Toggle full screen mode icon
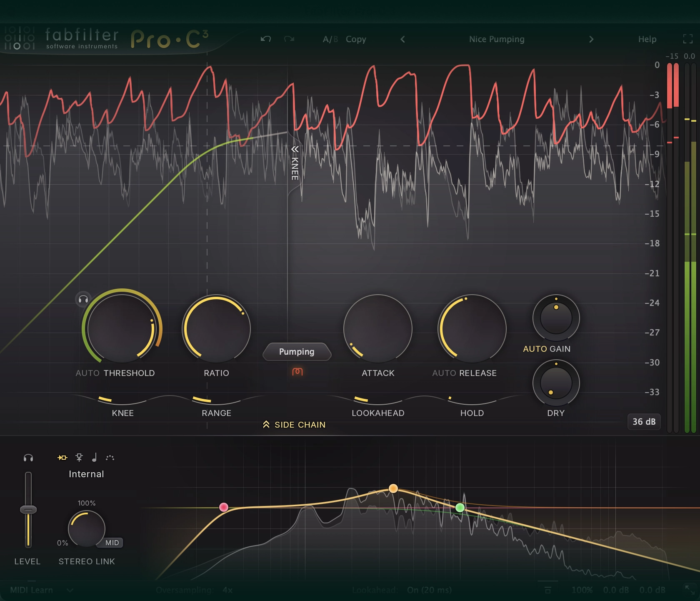The width and height of the screenshot is (700, 601). [x=688, y=39]
